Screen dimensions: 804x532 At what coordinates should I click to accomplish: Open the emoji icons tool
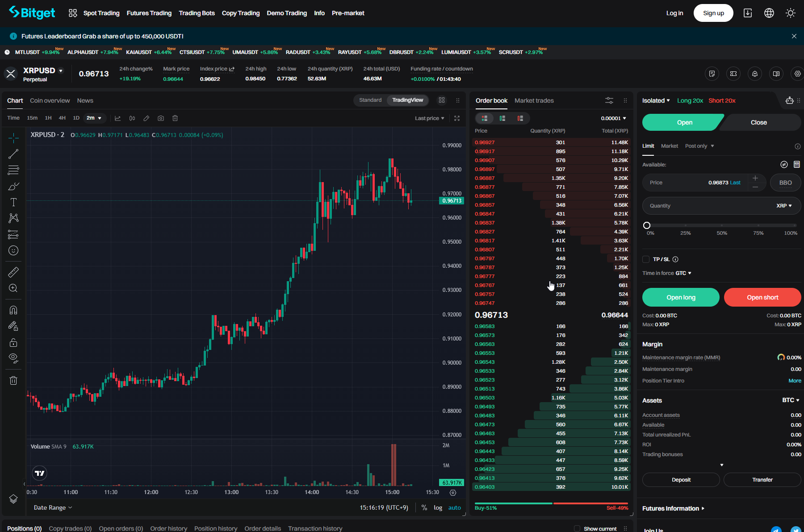pos(13,250)
